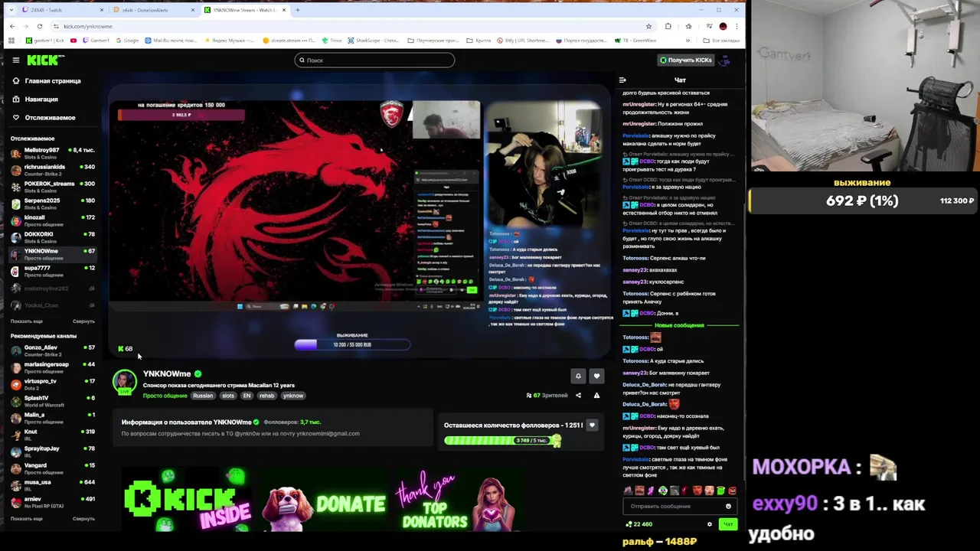Open musa_usa recommended channel
Screen dimensions: 980x551
click(52, 484)
